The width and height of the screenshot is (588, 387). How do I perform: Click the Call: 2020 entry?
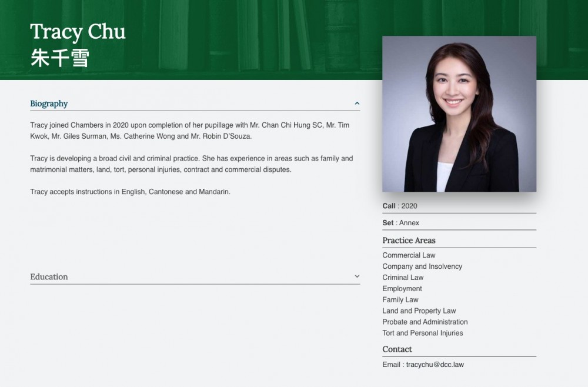coord(400,206)
